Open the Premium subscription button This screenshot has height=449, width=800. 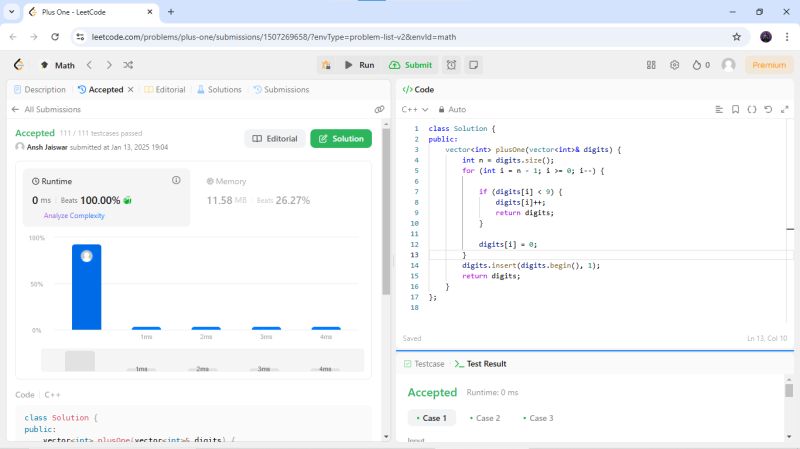point(769,65)
